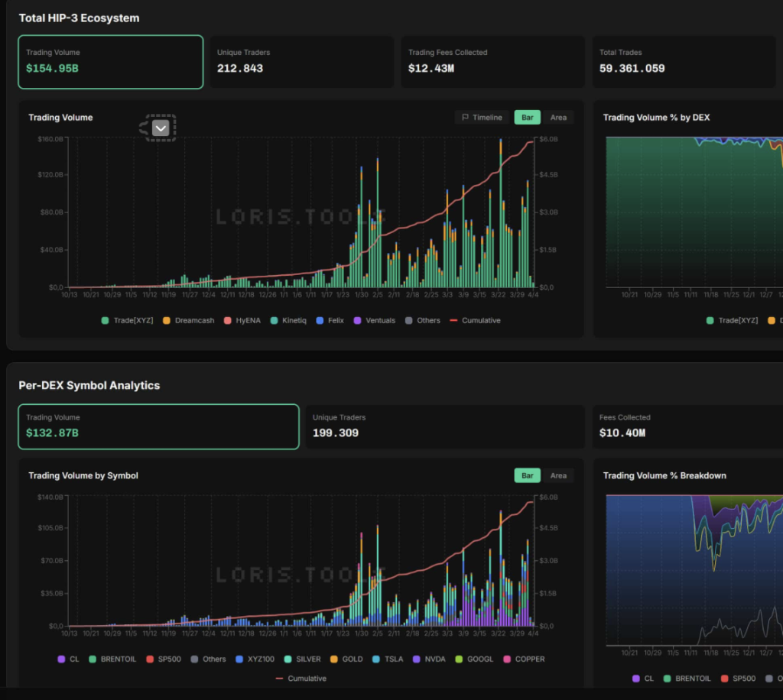Click the COPPER legend color swatch
The width and height of the screenshot is (783, 700).
click(x=507, y=659)
